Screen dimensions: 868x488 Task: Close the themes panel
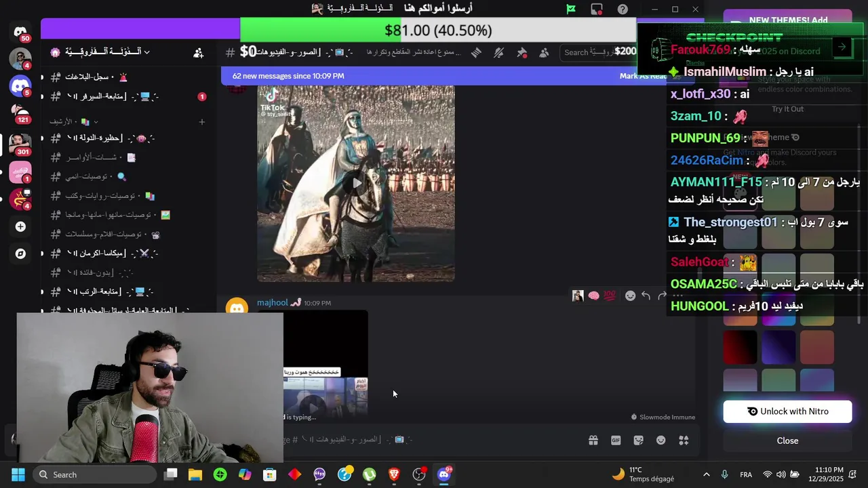click(x=787, y=441)
